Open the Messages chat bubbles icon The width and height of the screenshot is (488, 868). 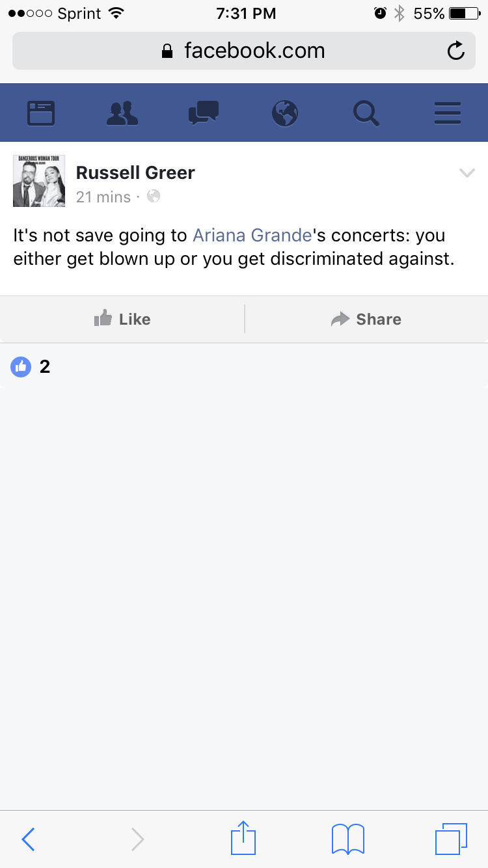coord(203,113)
